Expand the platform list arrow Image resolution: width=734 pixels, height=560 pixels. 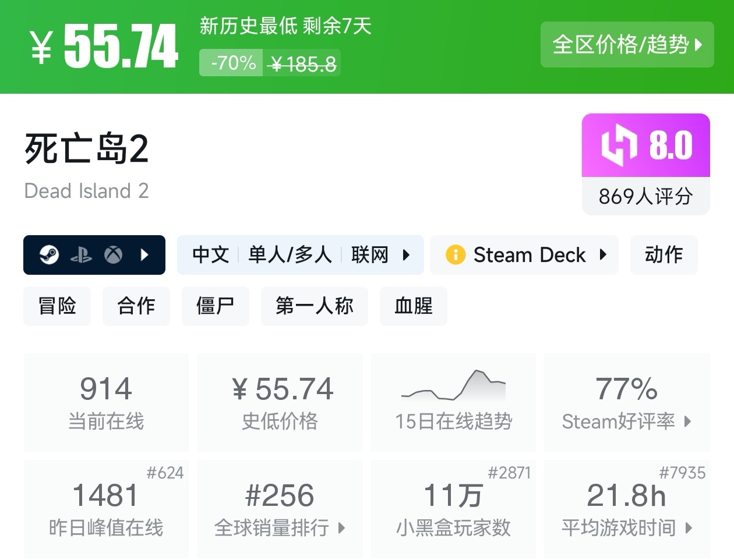pyautogui.click(x=145, y=255)
